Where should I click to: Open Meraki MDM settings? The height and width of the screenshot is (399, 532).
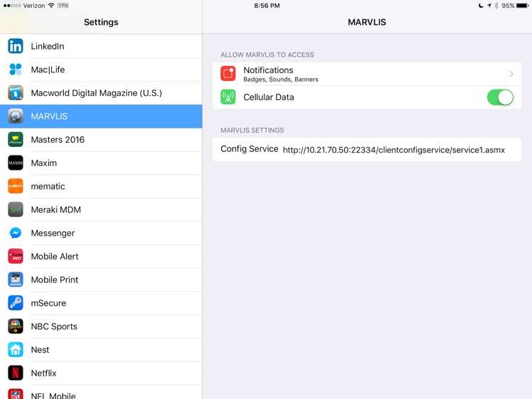tap(101, 209)
